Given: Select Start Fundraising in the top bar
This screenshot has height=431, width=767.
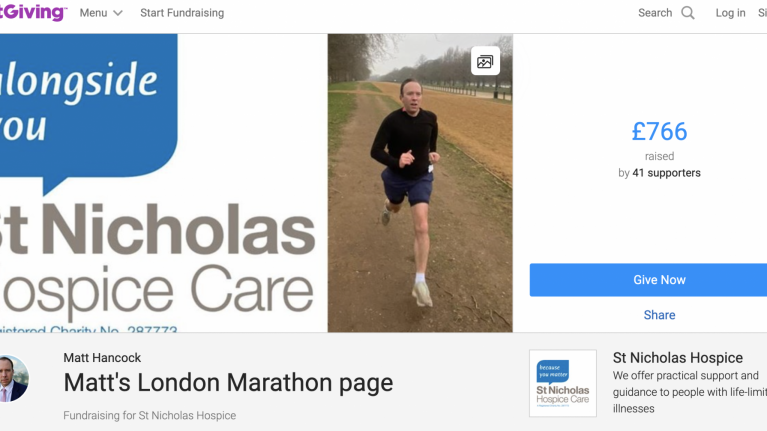Looking at the screenshot, I should click(x=182, y=13).
